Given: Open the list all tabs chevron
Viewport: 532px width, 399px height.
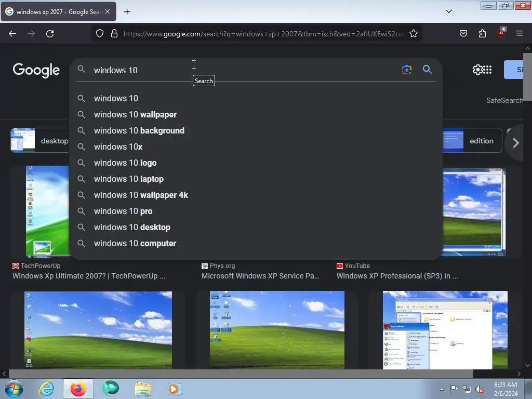Looking at the screenshot, I should (x=448, y=11).
